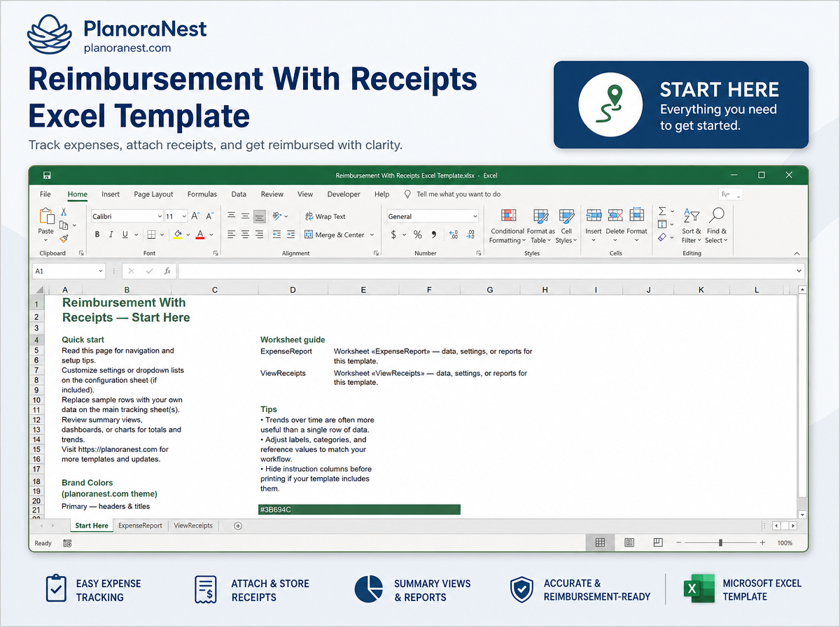The width and height of the screenshot is (840, 627).
Task: Click Increase Decimal icon
Action: [x=453, y=235]
